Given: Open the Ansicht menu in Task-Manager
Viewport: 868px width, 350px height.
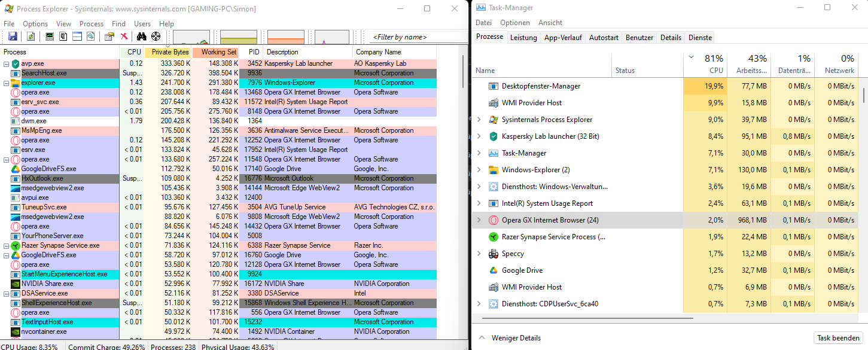Looking at the screenshot, I should [x=550, y=23].
